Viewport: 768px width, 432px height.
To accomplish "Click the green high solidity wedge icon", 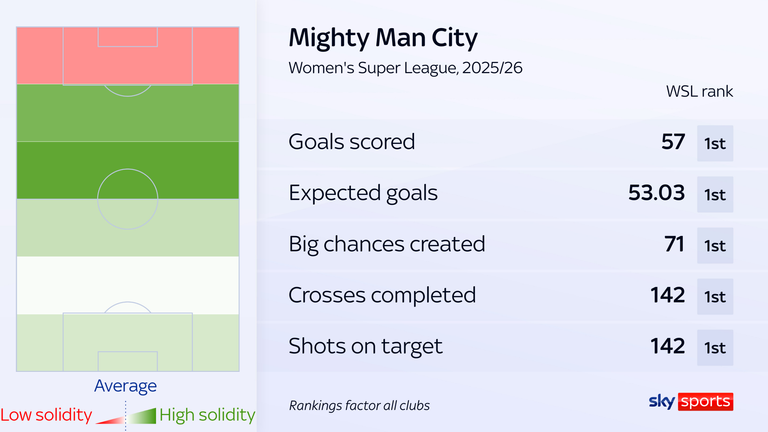I will (x=144, y=414).
